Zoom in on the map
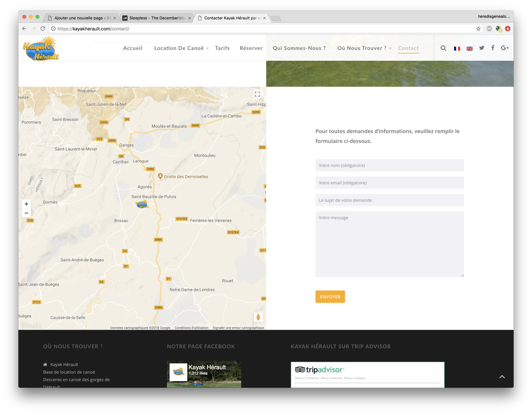The image size is (532, 414). [26, 204]
